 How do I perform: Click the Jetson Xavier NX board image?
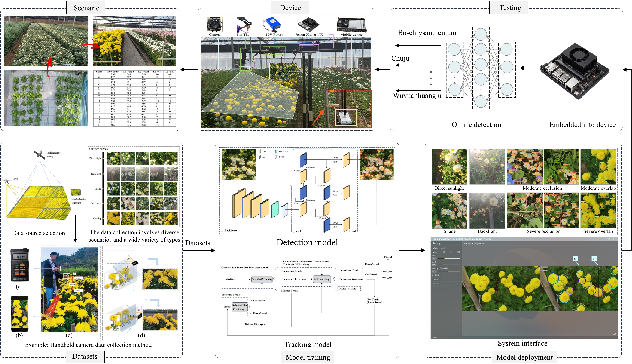tap(308, 25)
